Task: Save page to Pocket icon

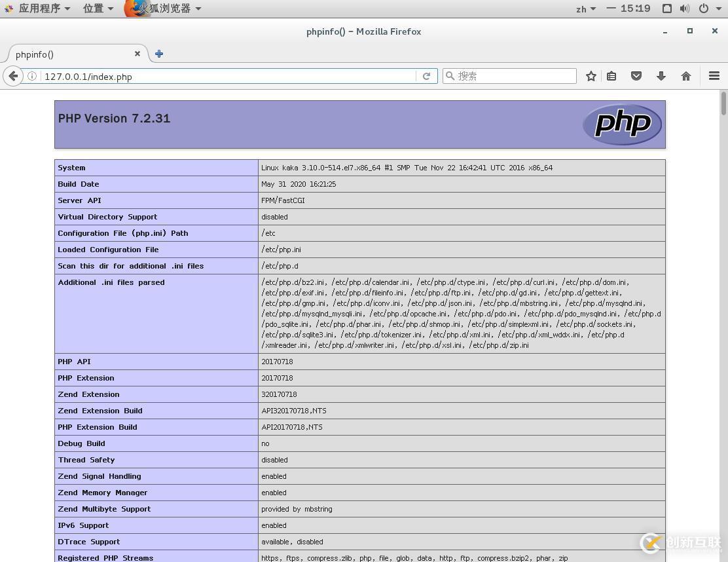Action: (x=636, y=76)
